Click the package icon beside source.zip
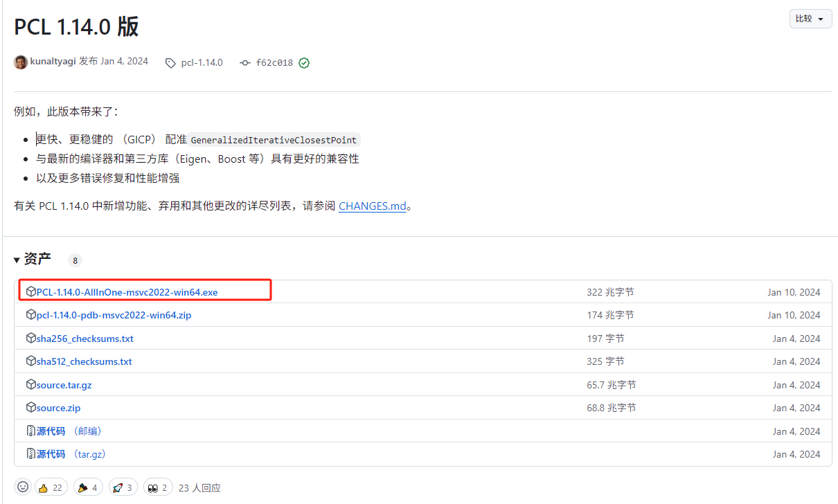The width and height of the screenshot is (838, 504). pyautogui.click(x=30, y=407)
